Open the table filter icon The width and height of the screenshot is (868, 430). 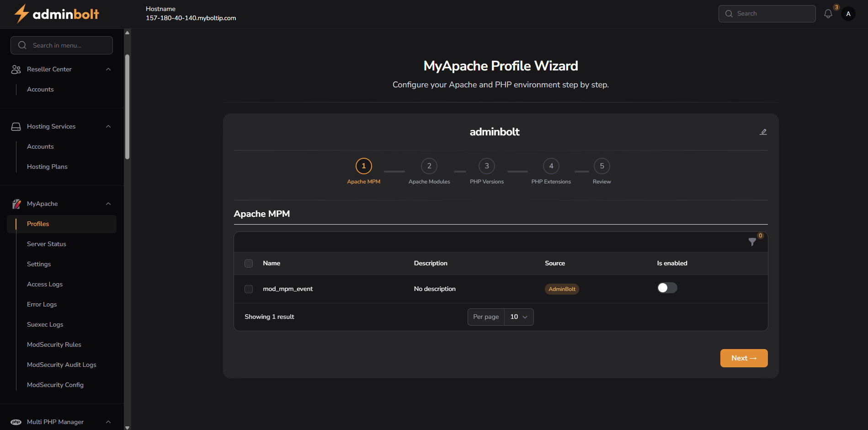pos(752,242)
